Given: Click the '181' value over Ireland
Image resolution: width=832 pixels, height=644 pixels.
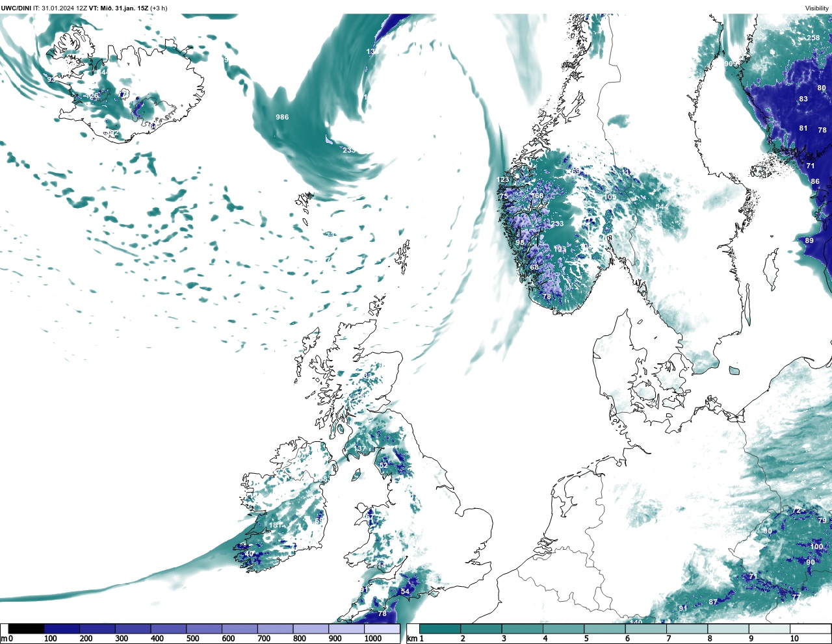Looking at the screenshot, I should pos(276,525).
